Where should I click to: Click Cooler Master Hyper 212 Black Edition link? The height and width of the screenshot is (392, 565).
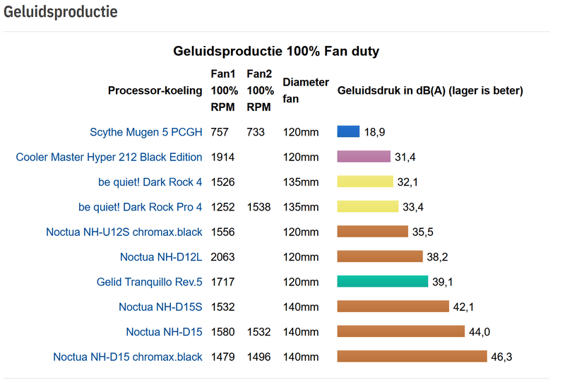coord(109,157)
